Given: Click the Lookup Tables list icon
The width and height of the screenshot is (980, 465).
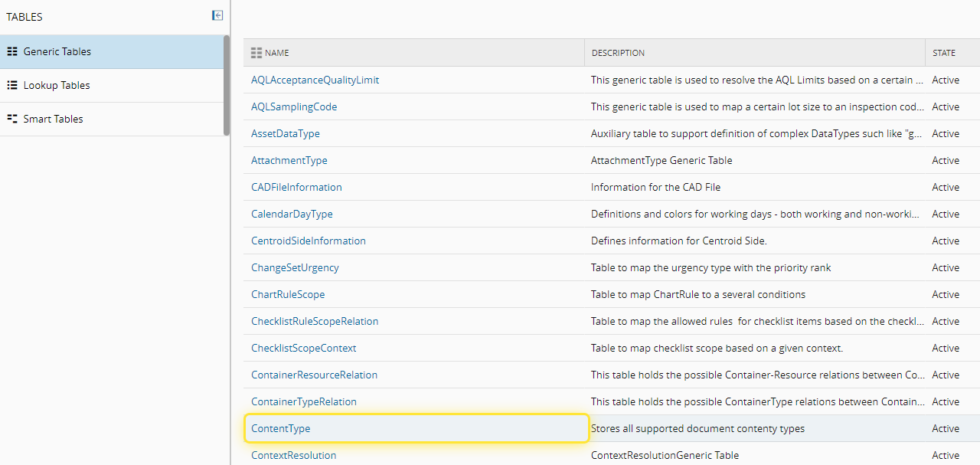Looking at the screenshot, I should (x=12, y=85).
